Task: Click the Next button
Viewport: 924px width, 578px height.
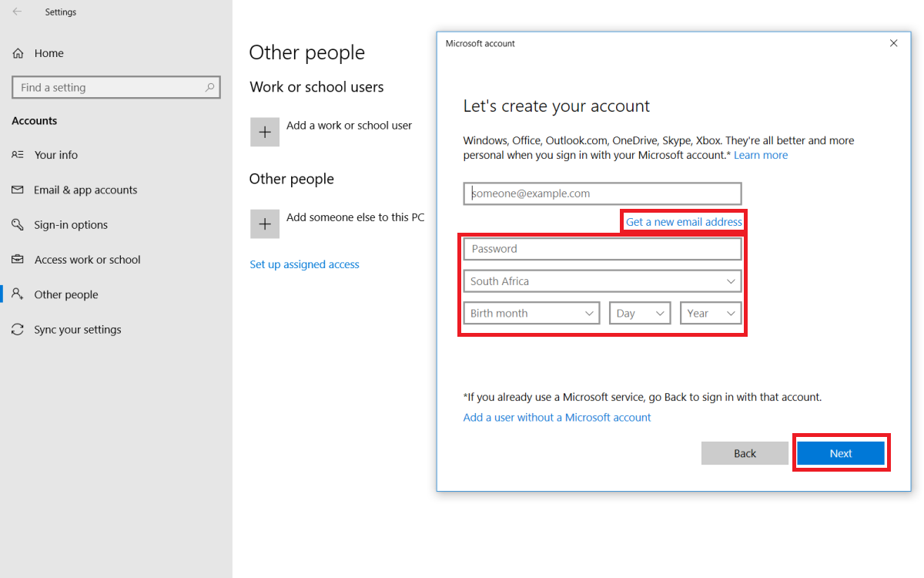Action: tap(841, 453)
